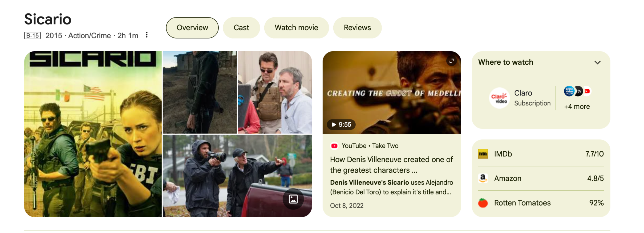
Task: Switch to the Cast tab
Action: pyautogui.click(x=241, y=28)
